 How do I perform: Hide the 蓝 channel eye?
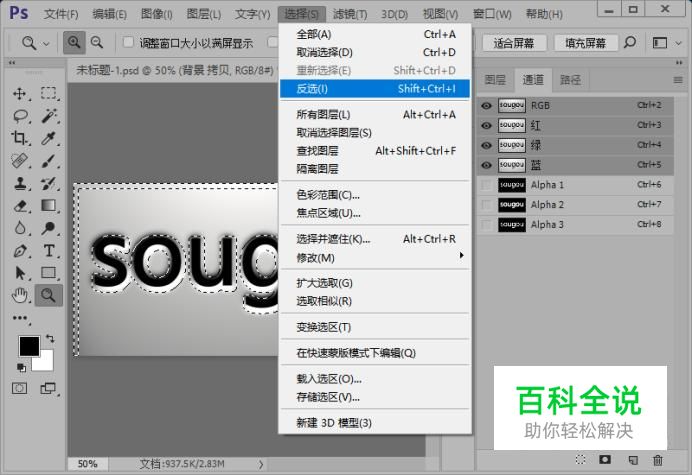[x=486, y=165]
